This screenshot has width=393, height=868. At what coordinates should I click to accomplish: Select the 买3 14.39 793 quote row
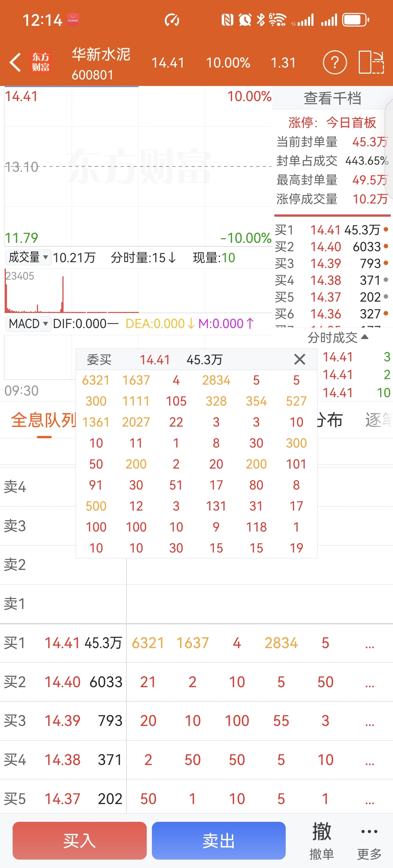click(332, 263)
